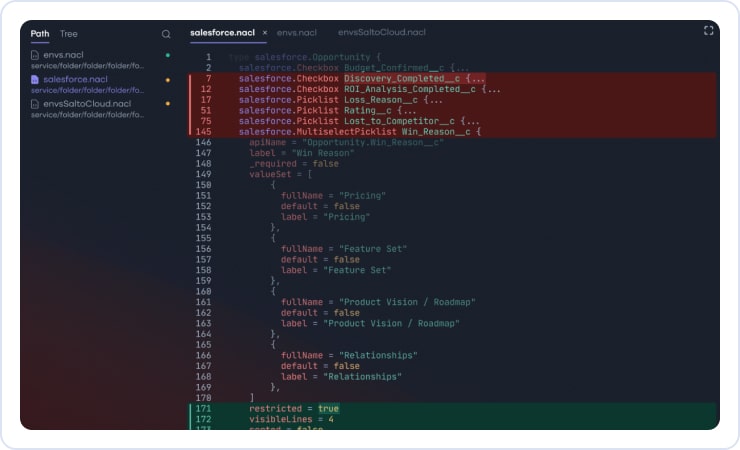Click the salesforce.MultiselectPicklist type text
This screenshot has width=740, height=450.
pyautogui.click(x=318, y=132)
